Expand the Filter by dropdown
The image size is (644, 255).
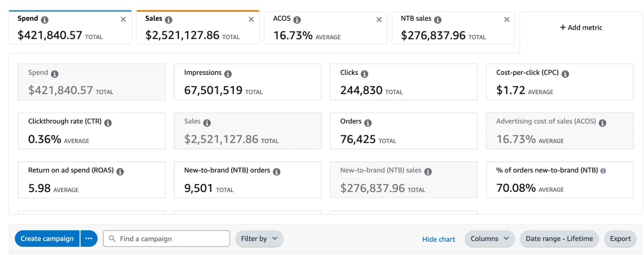tap(259, 239)
